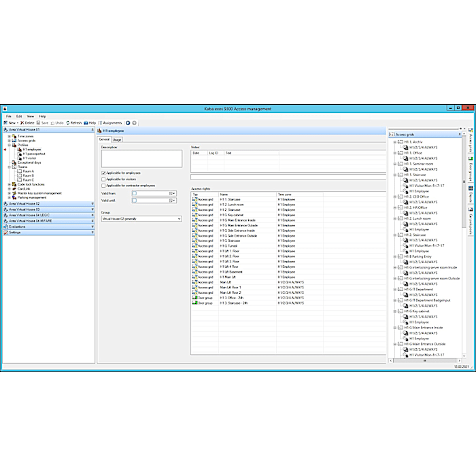Viewport: 476px width, 476px height.
Task: Select H1 2. CEO Office grid node
Action: click(x=416, y=197)
